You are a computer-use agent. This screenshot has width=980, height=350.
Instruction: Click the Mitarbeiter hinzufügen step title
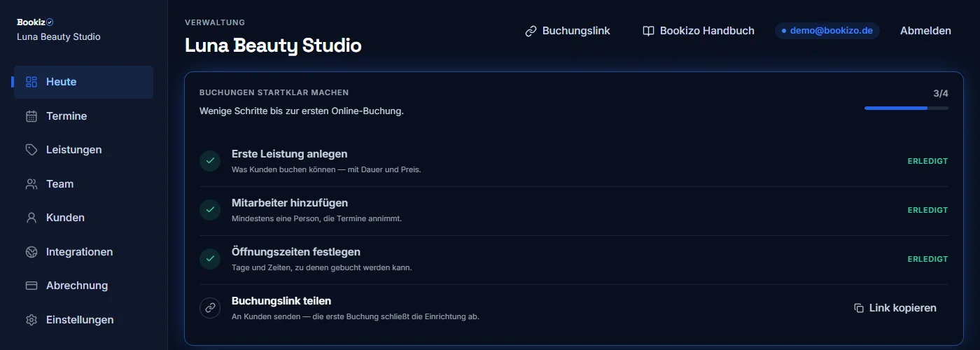point(290,203)
